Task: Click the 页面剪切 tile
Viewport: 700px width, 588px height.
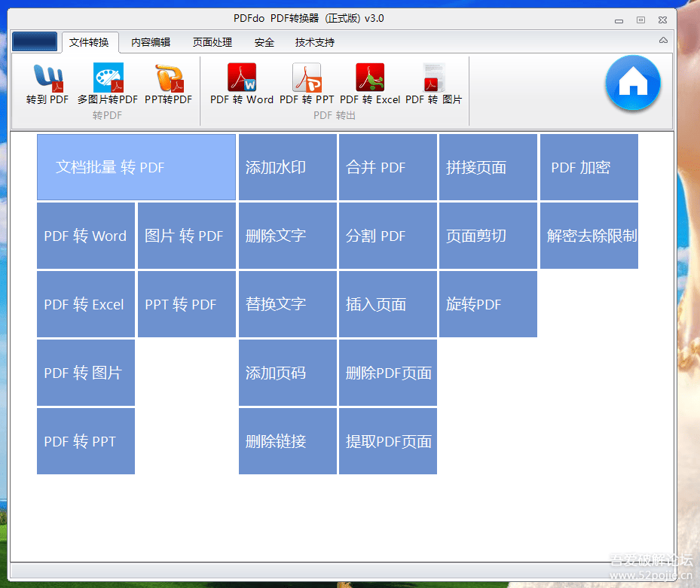Action: pyautogui.click(x=488, y=236)
